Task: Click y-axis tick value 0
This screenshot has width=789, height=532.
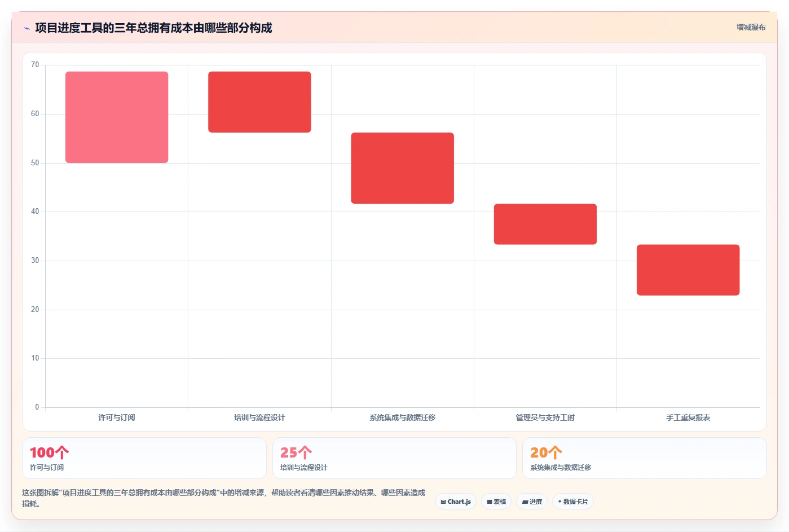Action: pos(37,407)
